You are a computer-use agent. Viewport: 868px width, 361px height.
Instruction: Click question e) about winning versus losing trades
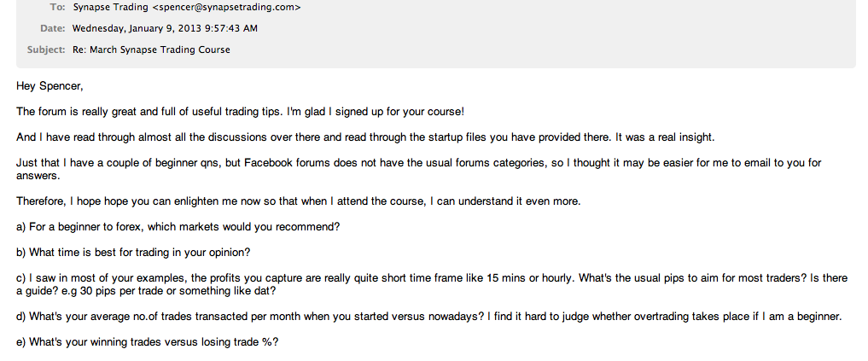147,342
